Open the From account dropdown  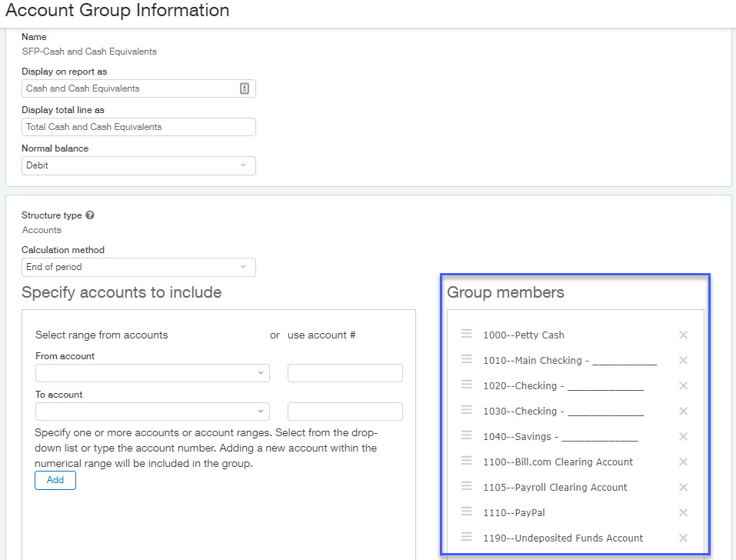[x=152, y=373]
